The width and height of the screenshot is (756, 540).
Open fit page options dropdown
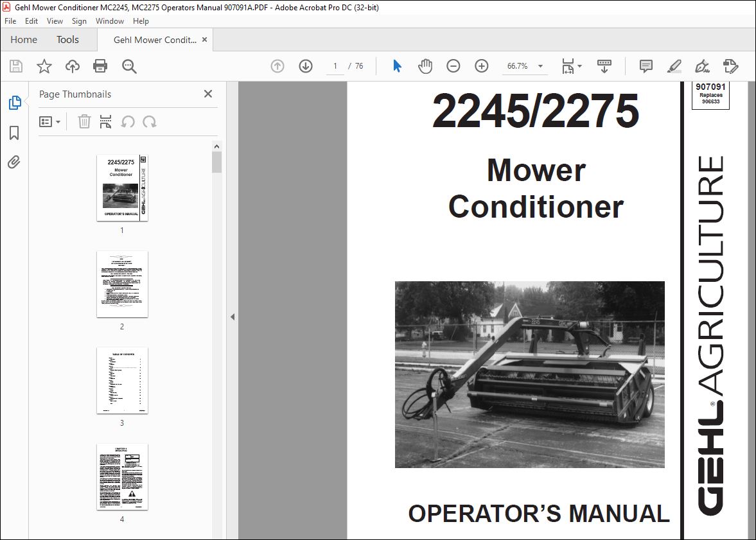coord(572,66)
